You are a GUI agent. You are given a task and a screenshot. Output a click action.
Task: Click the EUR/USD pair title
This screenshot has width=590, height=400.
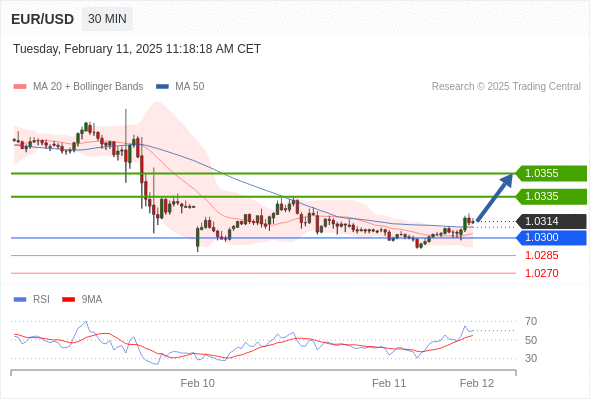(43, 19)
